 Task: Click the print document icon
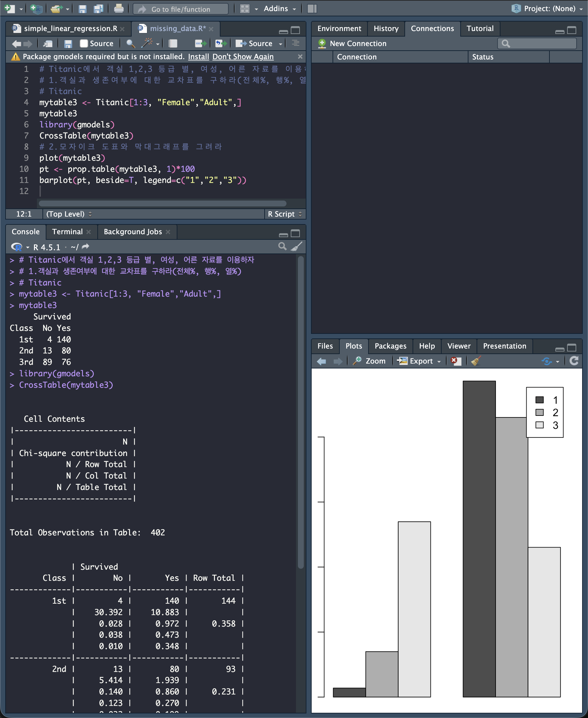(x=119, y=8)
